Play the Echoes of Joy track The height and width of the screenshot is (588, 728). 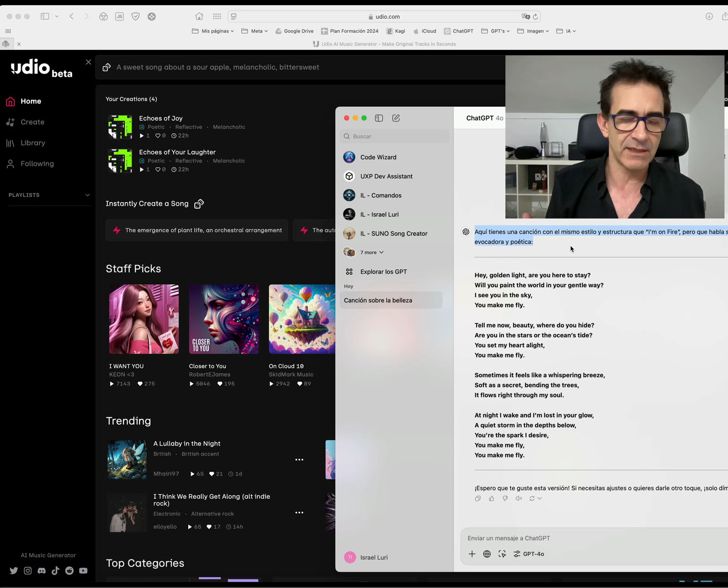[142, 136]
